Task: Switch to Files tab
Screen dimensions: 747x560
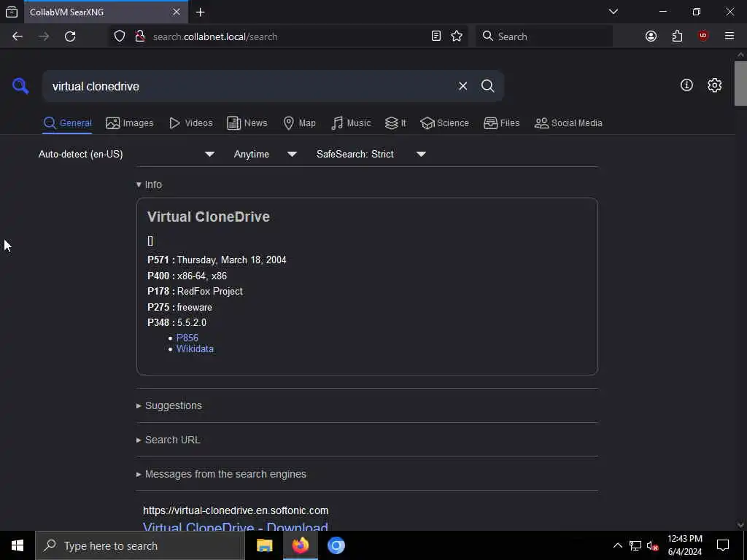Action: [x=502, y=123]
